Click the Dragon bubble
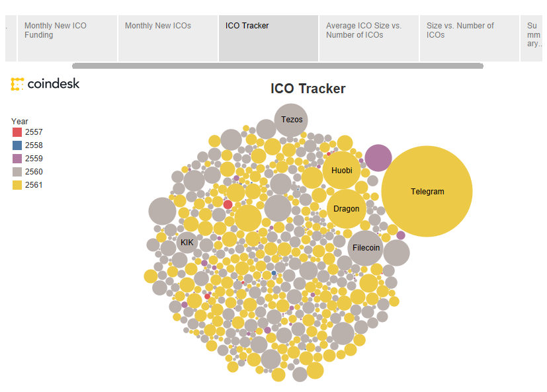Screen dimensions: 547x392 [345, 209]
